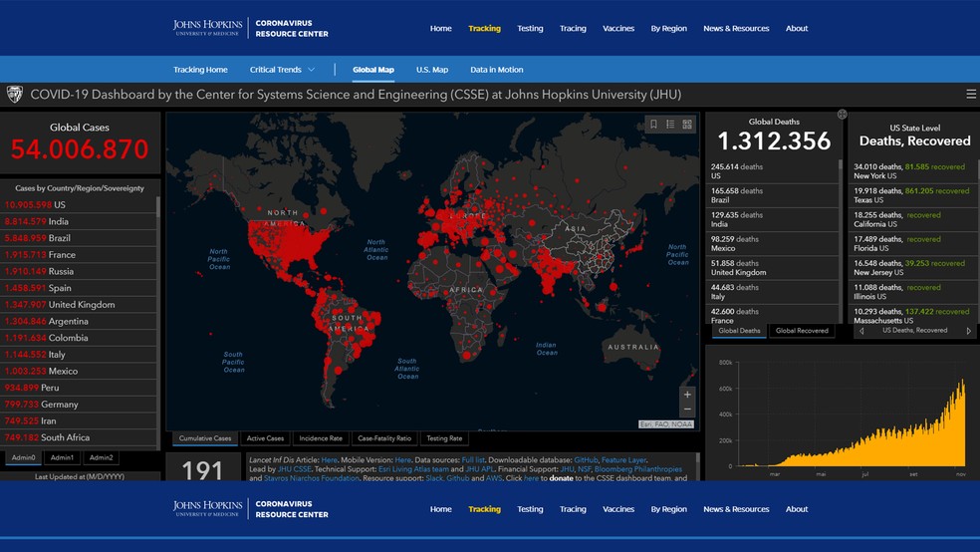Screen dimensions: 980x552
Task: Click the New York US state row
Action: coord(912,171)
